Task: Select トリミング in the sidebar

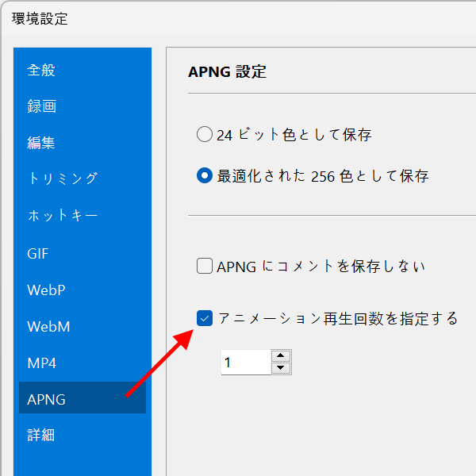Action: coord(83,178)
